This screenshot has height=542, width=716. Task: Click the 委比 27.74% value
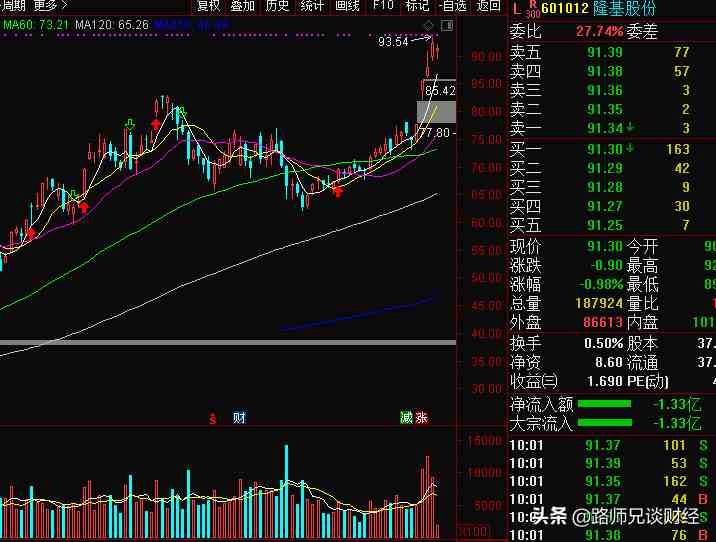[x=600, y=31]
